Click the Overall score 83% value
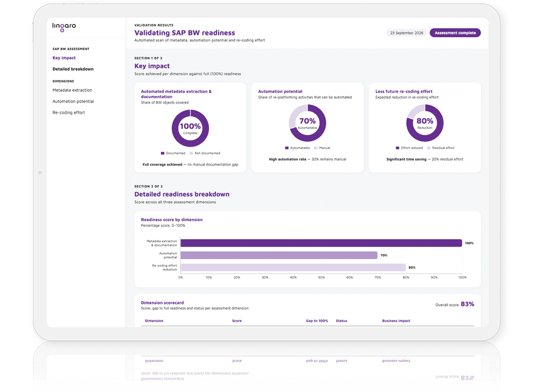The image size is (536, 392). point(467,304)
